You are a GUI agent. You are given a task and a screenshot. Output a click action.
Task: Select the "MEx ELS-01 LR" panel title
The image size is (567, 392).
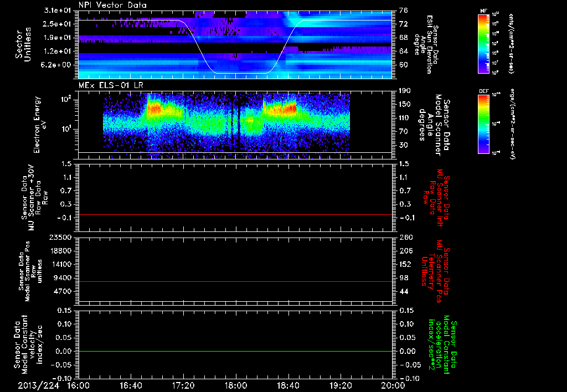(111, 85)
